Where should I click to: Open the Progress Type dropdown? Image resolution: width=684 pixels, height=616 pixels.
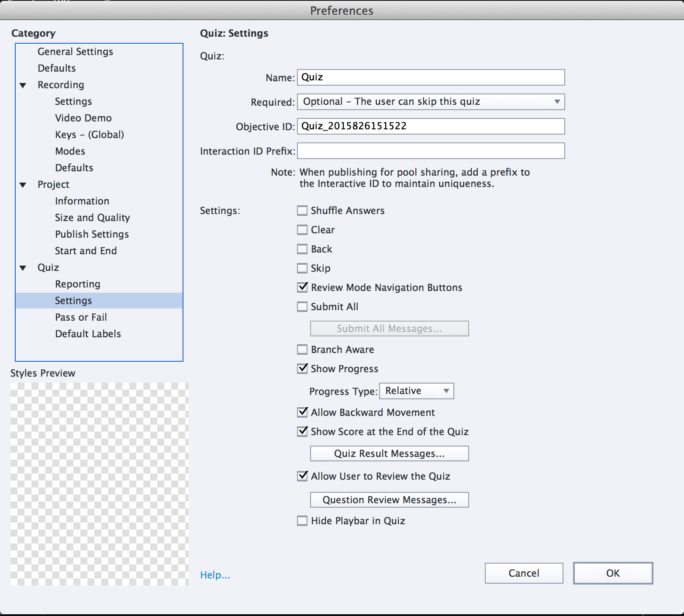tap(416, 391)
